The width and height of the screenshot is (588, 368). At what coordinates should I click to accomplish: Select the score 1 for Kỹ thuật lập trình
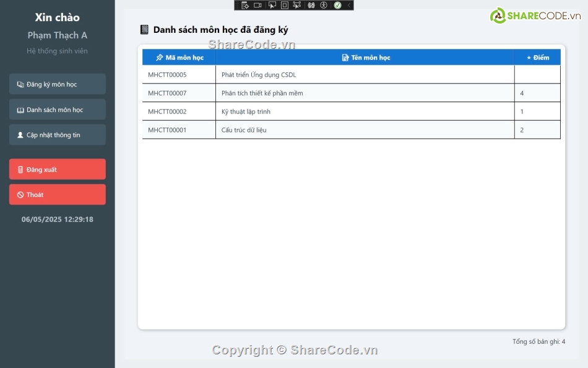click(x=538, y=112)
